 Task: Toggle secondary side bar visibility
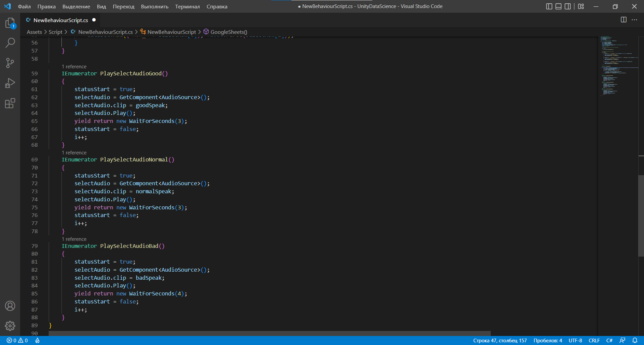click(x=568, y=6)
